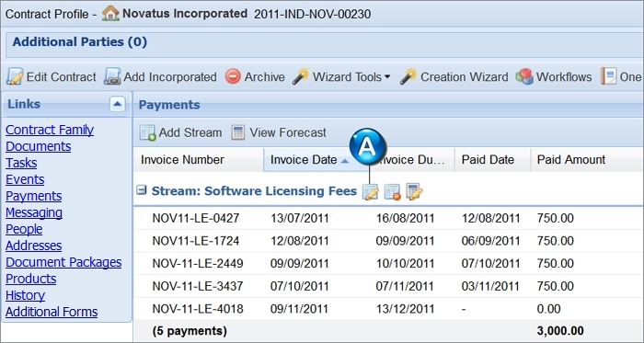Click the Paid Amount column header

571,160
